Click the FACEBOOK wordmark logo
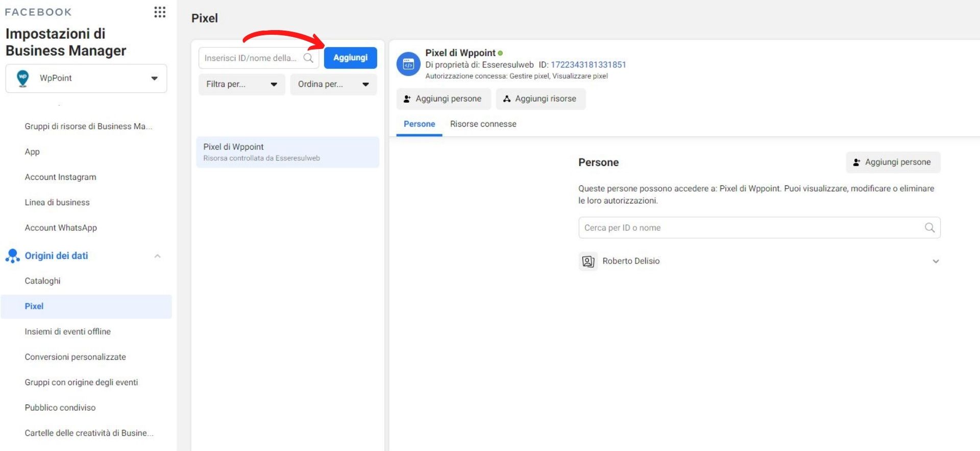980x451 pixels. (x=38, y=12)
